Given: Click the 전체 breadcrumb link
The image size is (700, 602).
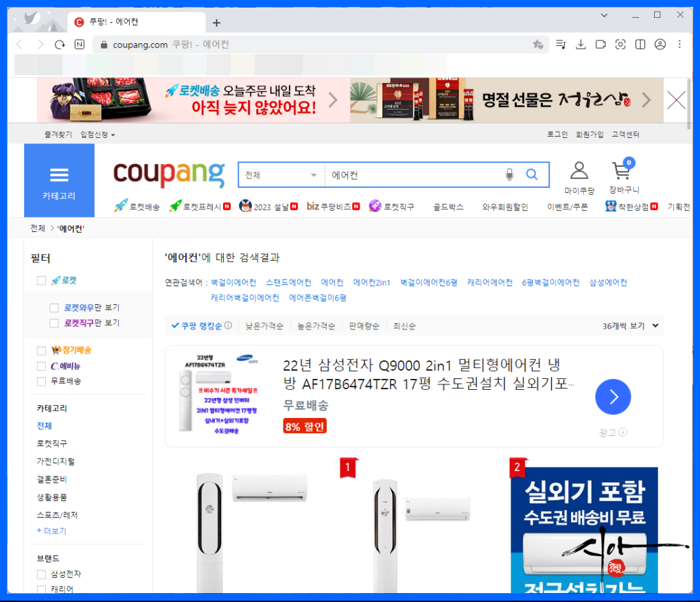Looking at the screenshot, I should (x=38, y=228).
